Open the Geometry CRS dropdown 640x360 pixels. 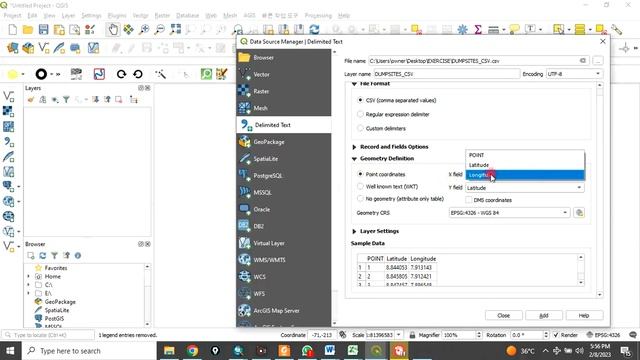(509, 213)
